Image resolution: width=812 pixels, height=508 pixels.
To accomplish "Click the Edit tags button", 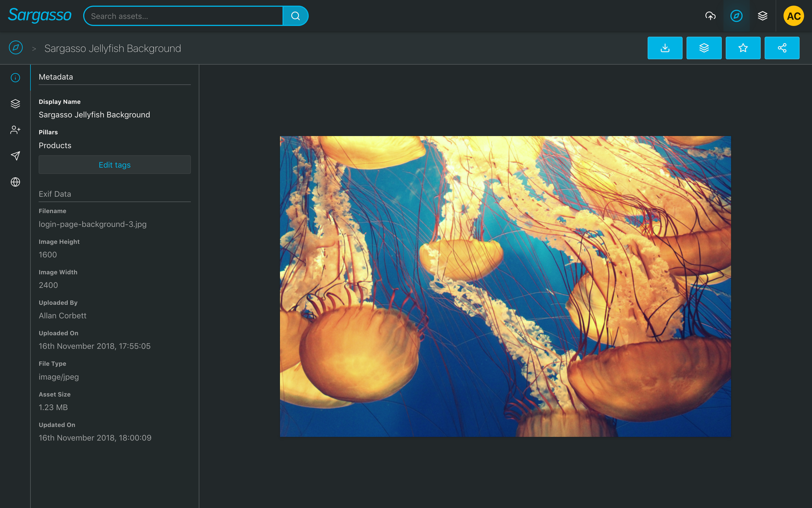I will coord(115,165).
